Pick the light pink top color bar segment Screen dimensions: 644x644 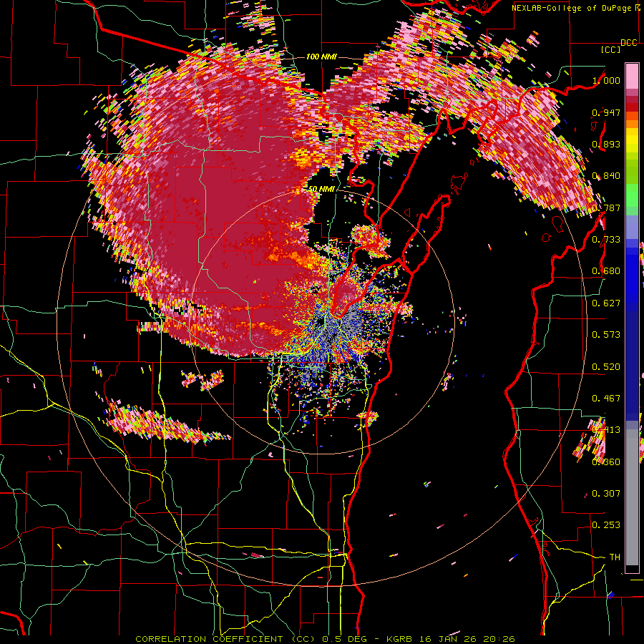coord(632,77)
